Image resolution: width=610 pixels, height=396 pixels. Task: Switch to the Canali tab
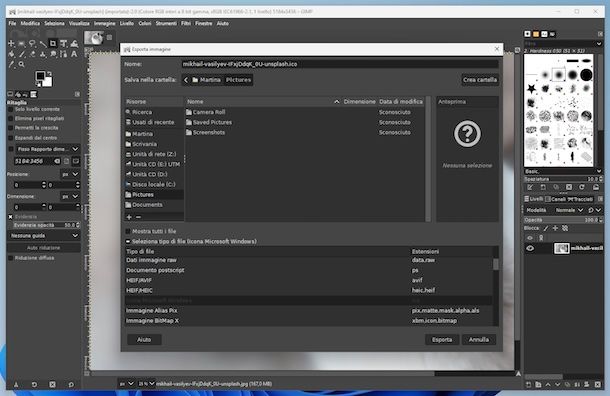pyautogui.click(x=555, y=199)
